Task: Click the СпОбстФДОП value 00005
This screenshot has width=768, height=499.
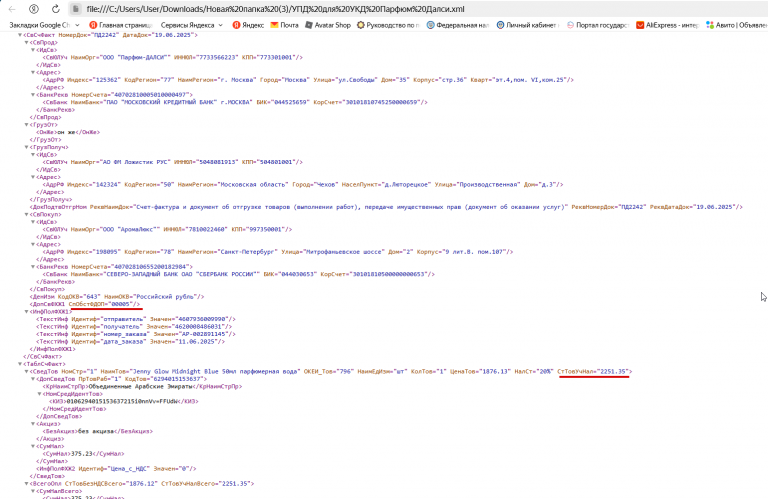Action: pyautogui.click(x=120, y=304)
